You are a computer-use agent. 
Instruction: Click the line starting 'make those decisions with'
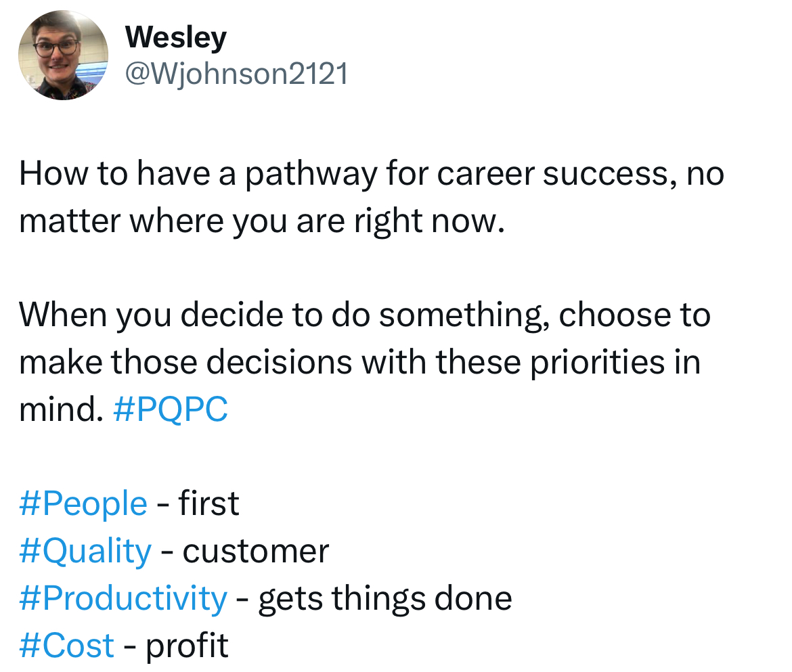point(360,362)
